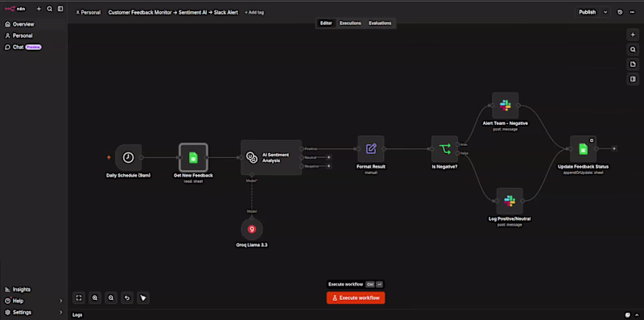Expand logs with the bottom-right chevron
The height and width of the screenshot is (320, 644).
637,315
